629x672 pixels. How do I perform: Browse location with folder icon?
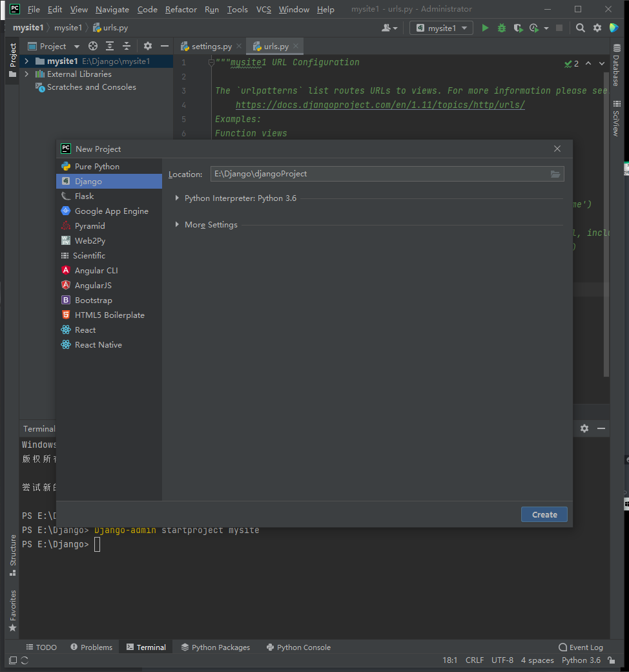click(555, 174)
